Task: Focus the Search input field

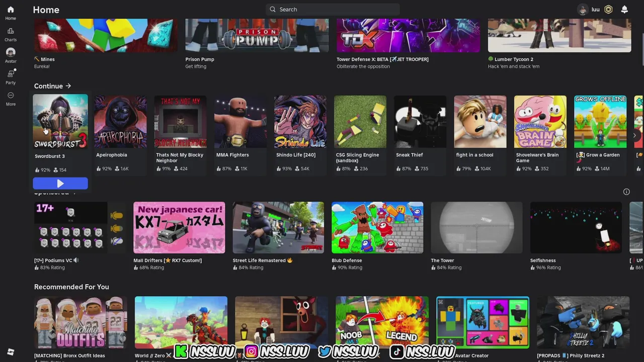Action: point(333,9)
